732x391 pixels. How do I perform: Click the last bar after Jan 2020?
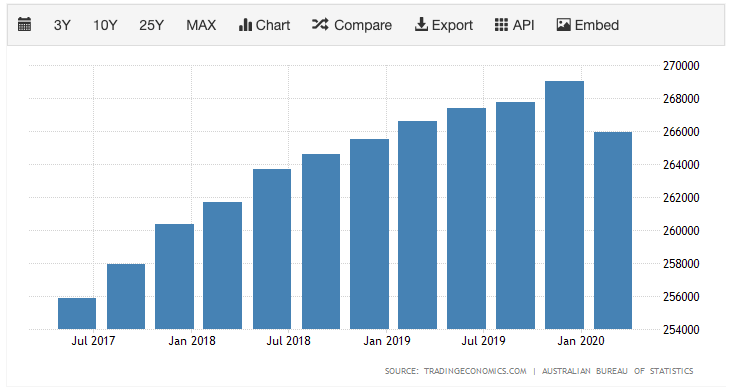click(613, 231)
